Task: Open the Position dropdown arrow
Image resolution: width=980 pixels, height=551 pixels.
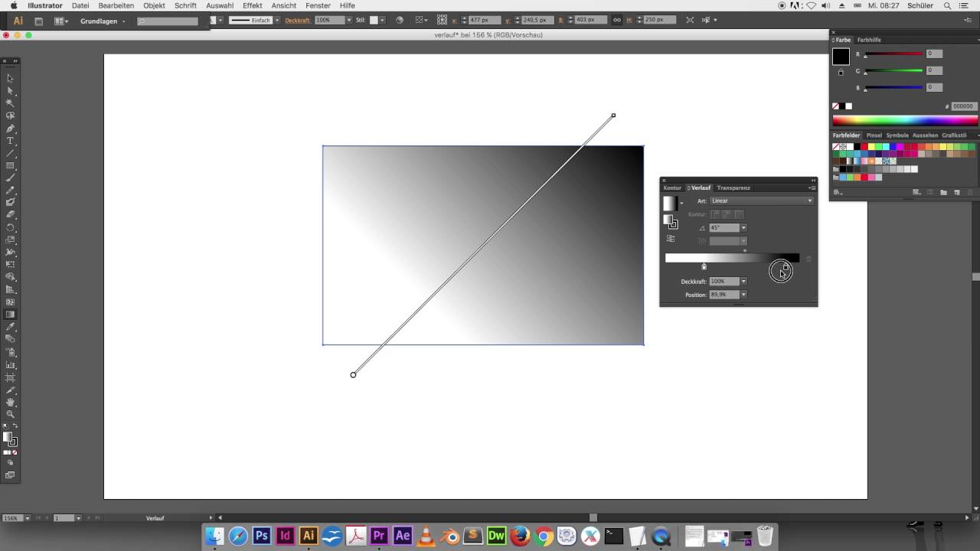Action: click(743, 295)
